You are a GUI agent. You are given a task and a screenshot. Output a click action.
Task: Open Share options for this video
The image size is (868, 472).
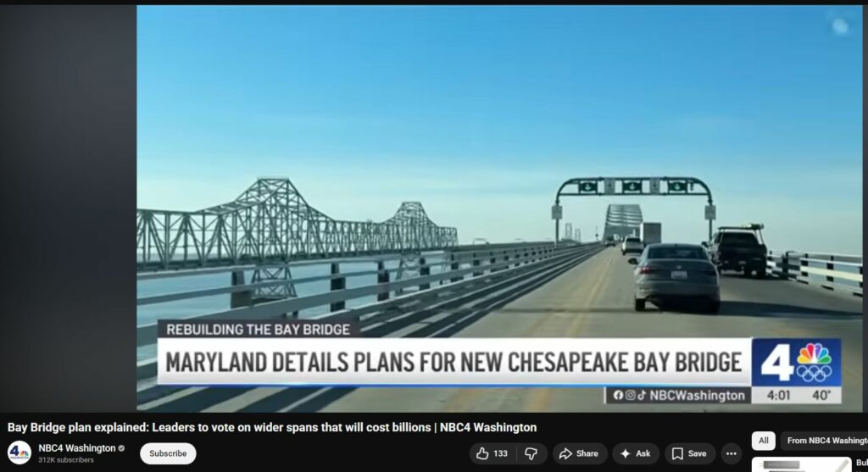pos(579,453)
